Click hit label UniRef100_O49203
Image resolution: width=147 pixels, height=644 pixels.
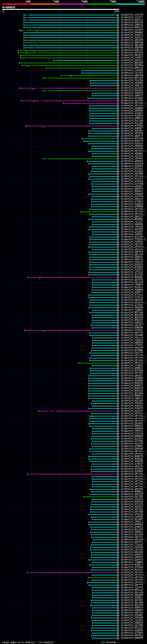(132, 35)
